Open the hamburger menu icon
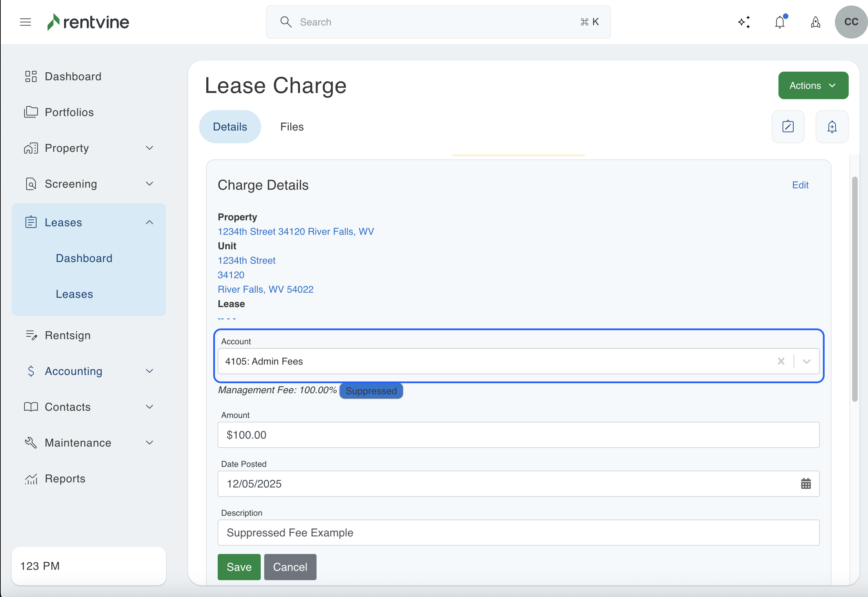This screenshot has width=868, height=597. tap(25, 22)
